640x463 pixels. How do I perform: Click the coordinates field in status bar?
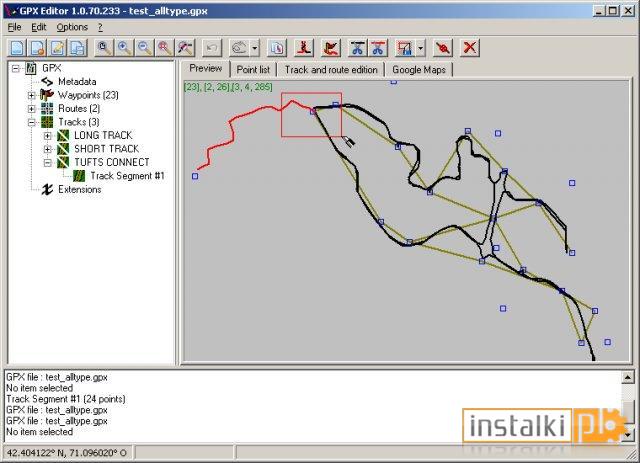pos(67,452)
